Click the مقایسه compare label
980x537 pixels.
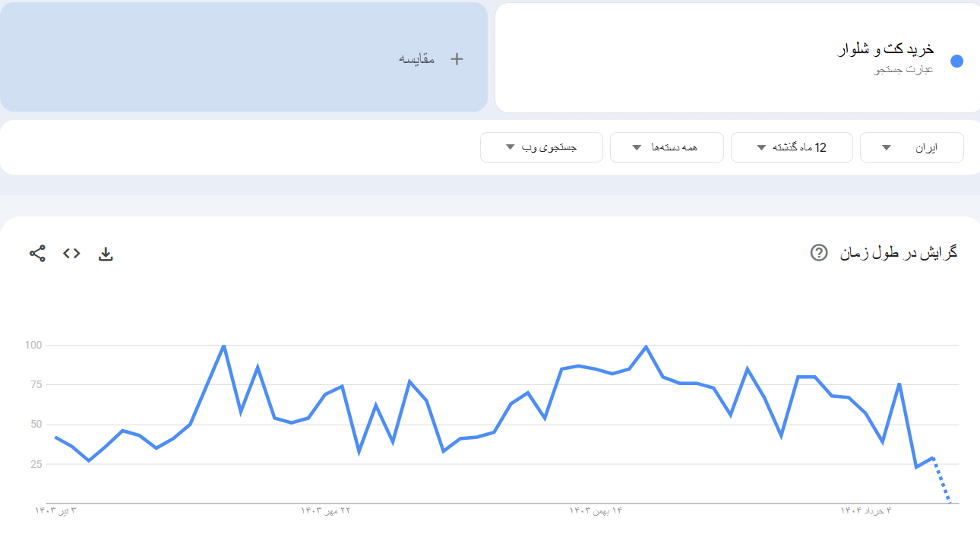point(417,59)
